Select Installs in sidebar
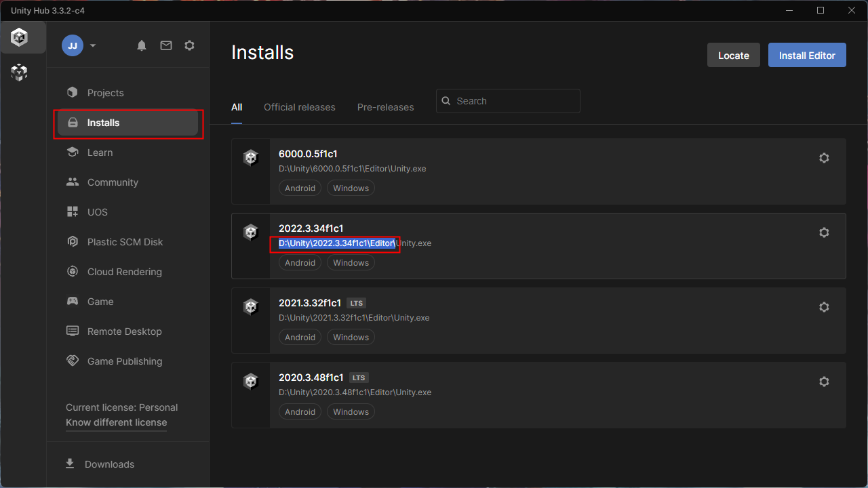 tap(128, 123)
